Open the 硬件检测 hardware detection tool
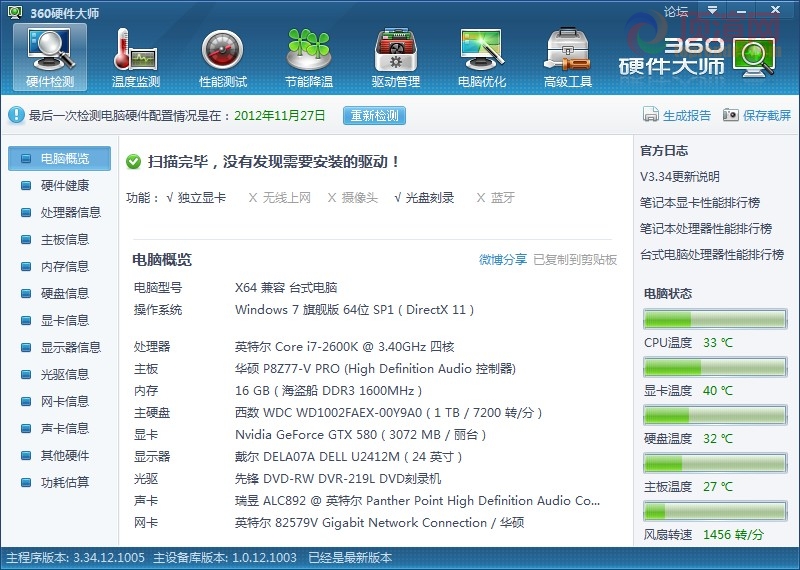This screenshot has width=800, height=570. 50,57
